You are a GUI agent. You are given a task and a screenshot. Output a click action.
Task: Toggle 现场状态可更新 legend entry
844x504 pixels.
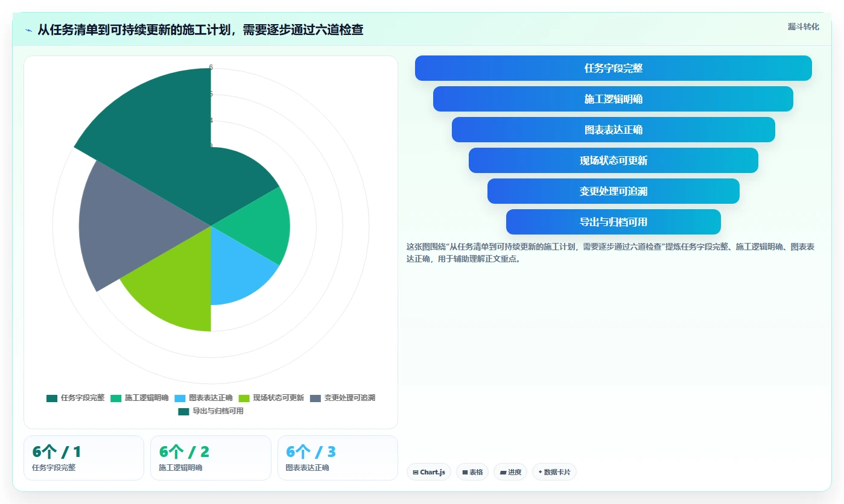coord(271,398)
